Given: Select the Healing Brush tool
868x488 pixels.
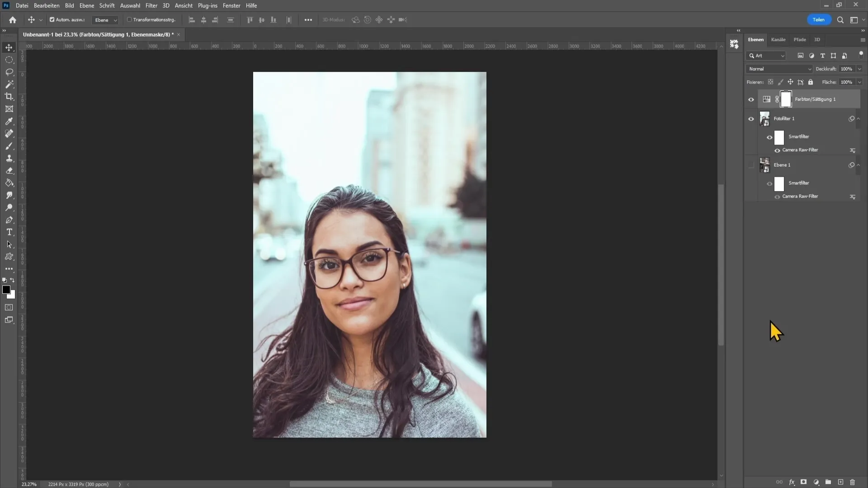Looking at the screenshot, I should [x=9, y=133].
